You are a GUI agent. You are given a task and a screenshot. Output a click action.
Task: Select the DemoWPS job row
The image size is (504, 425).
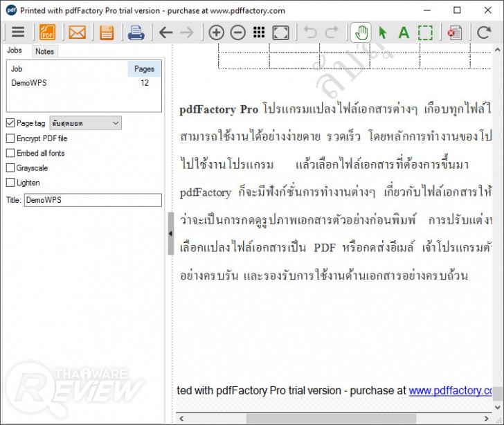tap(84, 83)
